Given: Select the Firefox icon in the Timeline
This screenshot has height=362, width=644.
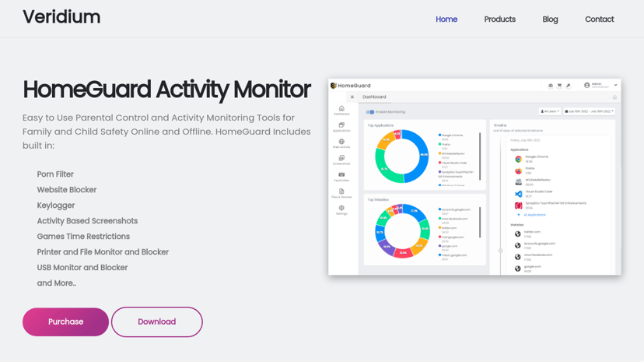Looking at the screenshot, I should (518, 170).
